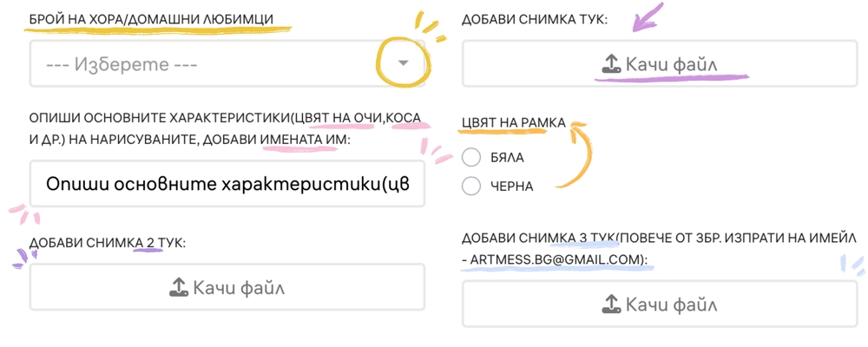Image resolution: width=868 pixels, height=347 pixels.
Task: Click the upload icon in the снимка 3 field
Action: coord(611,304)
